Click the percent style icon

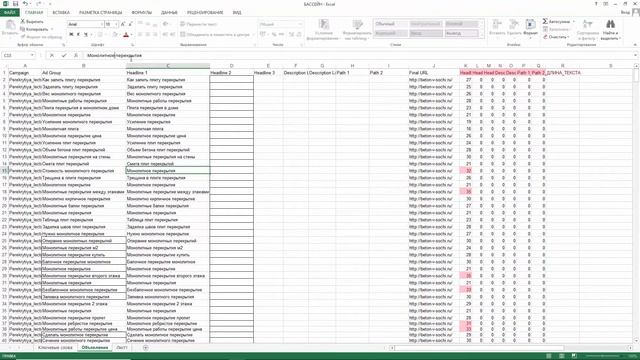point(274,35)
